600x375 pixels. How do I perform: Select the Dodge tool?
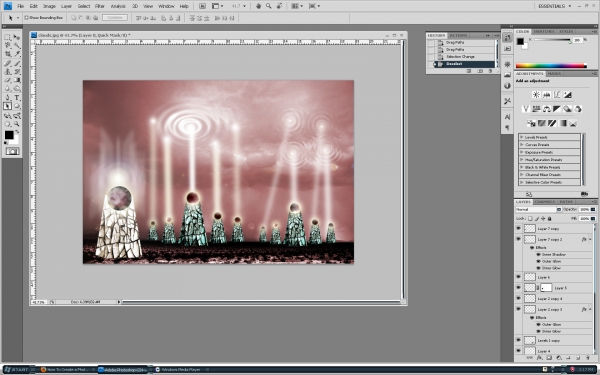16,88
